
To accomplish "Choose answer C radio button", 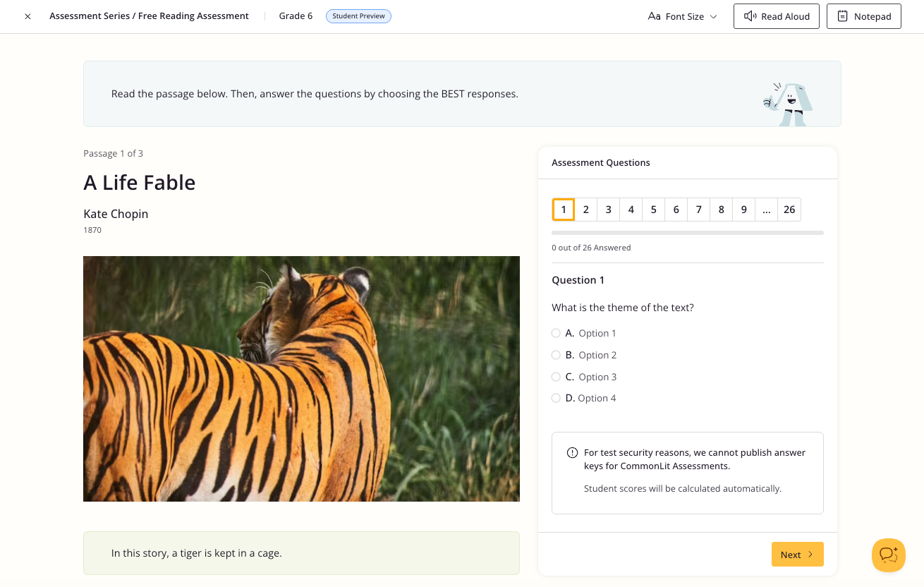I will coord(556,377).
